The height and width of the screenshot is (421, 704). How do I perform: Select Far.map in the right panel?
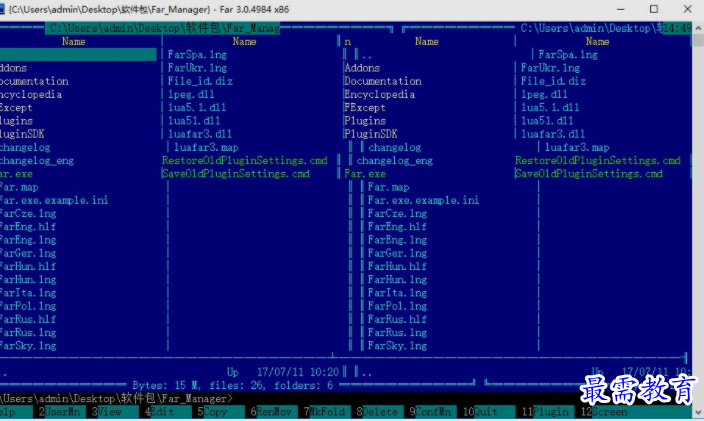[388, 187]
